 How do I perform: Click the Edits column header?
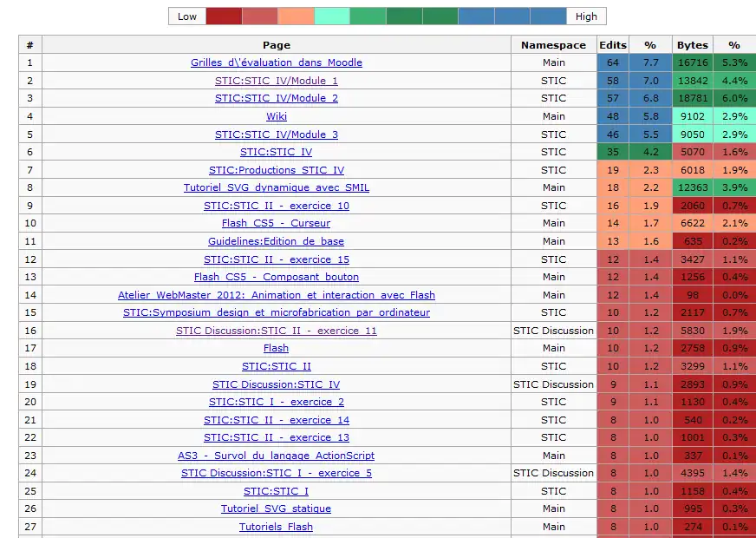click(x=613, y=45)
